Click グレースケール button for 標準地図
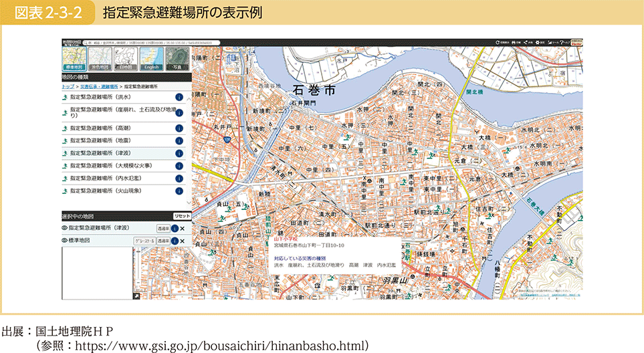Viewport: 644px width, 353px height. [x=144, y=241]
